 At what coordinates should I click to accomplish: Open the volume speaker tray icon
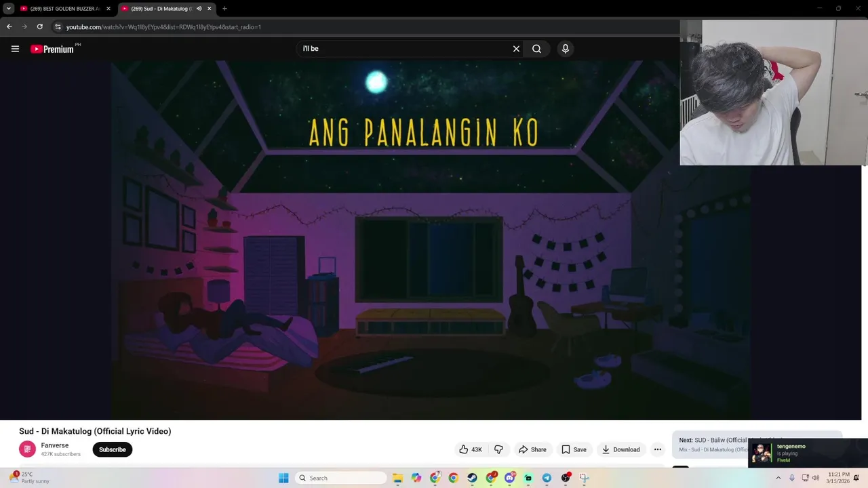coord(816,478)
